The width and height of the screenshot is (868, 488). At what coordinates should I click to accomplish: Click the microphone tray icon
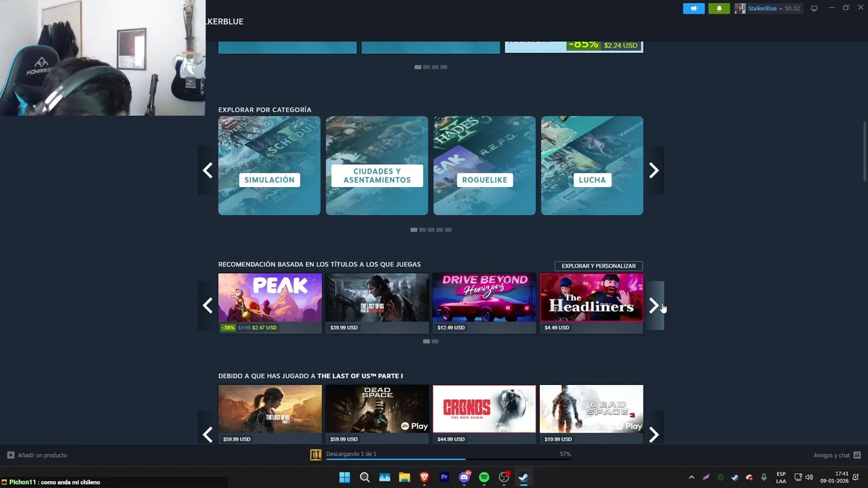coord(764,477)
